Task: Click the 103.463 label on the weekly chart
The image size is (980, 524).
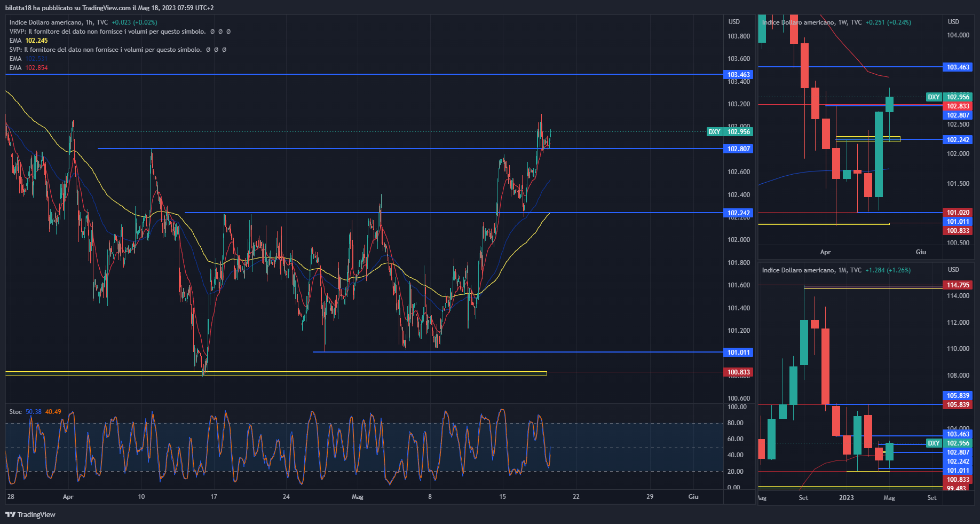Action: [x=958, y=67]
